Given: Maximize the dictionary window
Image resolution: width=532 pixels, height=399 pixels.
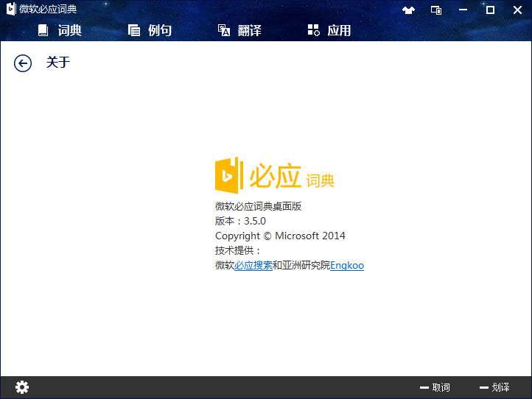Looking at the screenshot, I should pos(490,10).
